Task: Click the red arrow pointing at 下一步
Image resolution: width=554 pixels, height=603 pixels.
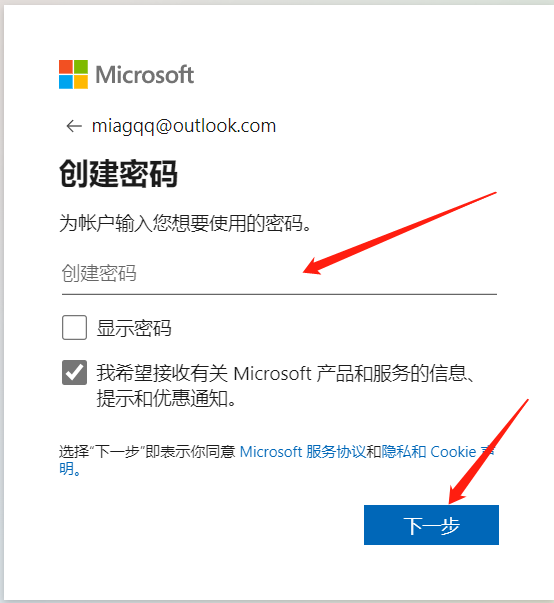Action: 488,452
